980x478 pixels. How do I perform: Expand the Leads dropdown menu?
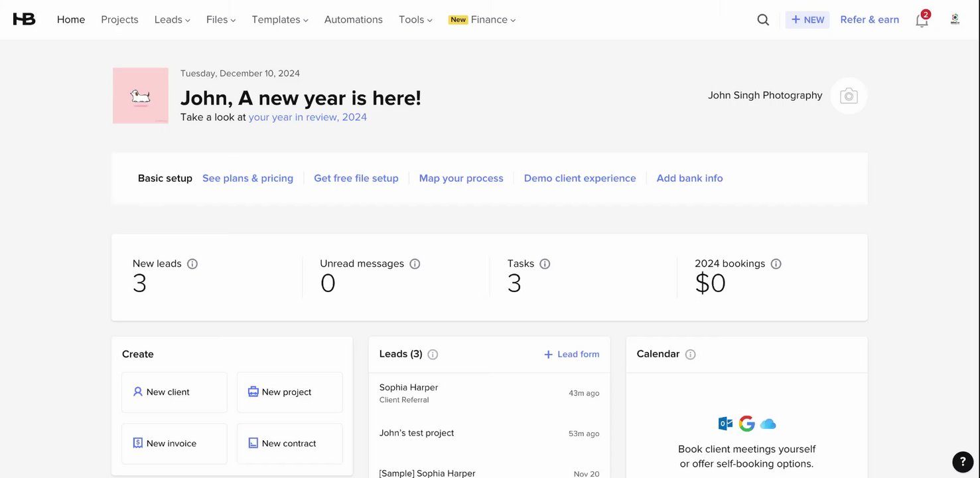(172, 20)
